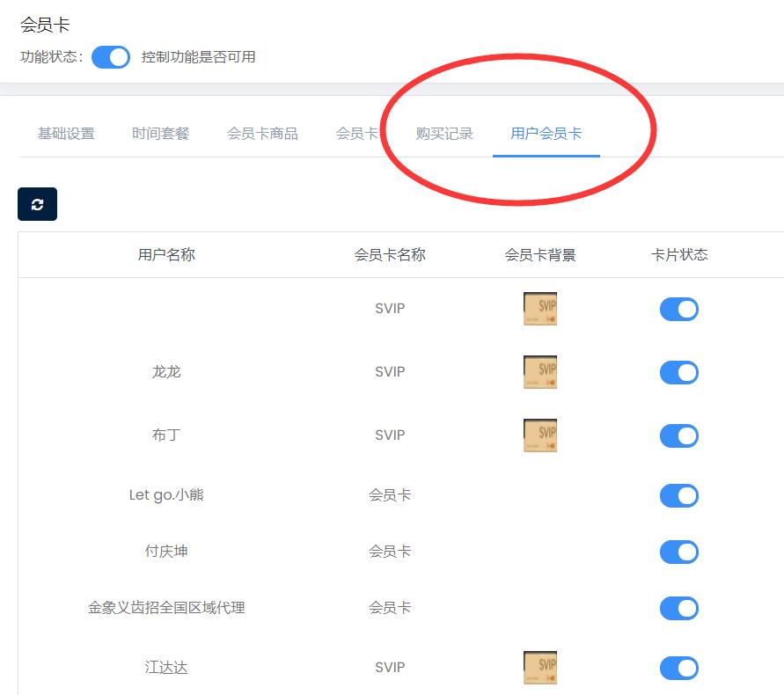The width and height of the screenshot is (784, 695).
Task: Click SVIP card name in 江达达 row
Action: pos(390,668)
